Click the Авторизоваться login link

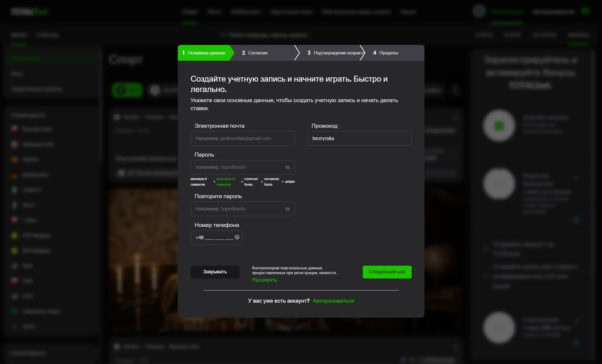333,301
